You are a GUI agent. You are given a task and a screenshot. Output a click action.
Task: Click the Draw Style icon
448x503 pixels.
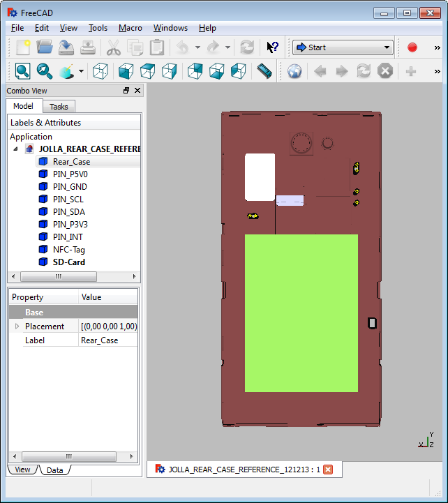point(66,71)
